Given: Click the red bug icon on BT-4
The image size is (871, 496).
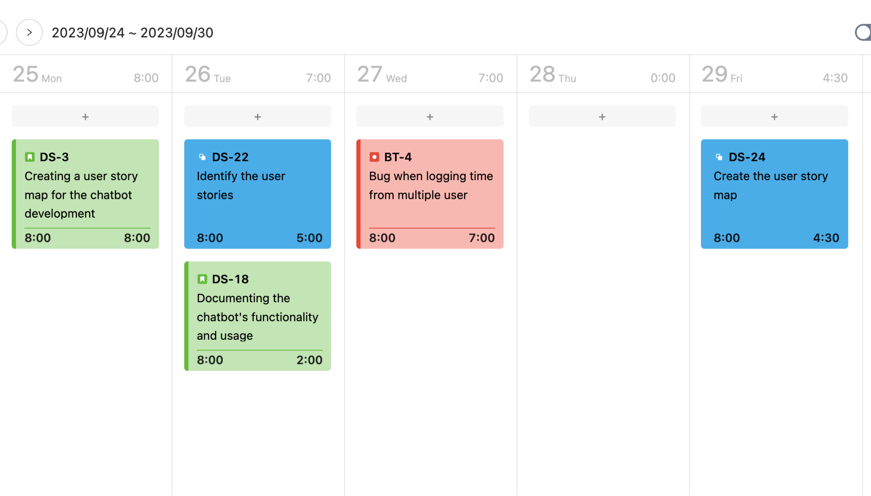Looking at the screenshot, I should 374,157.
